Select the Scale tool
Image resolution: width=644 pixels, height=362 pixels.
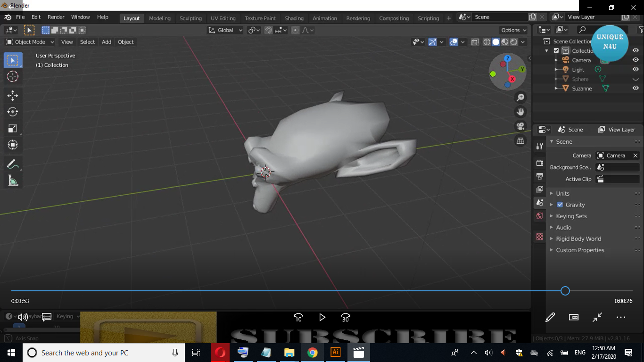(x=13, y=128)
